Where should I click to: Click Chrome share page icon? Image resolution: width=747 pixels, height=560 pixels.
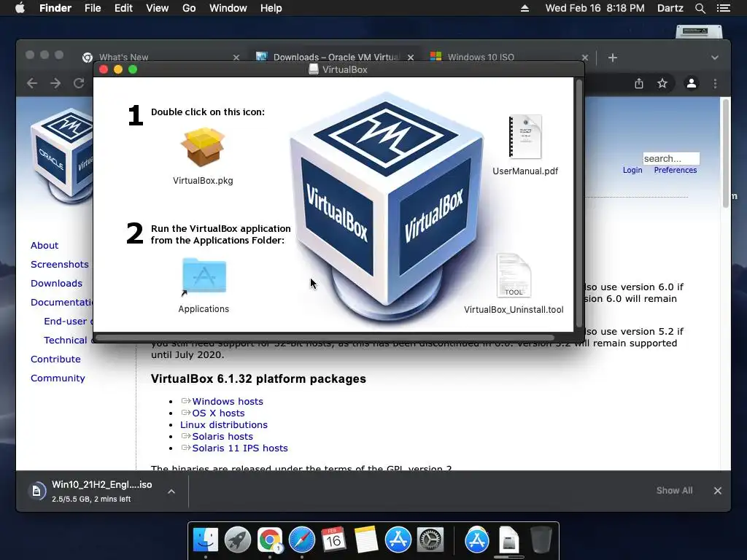(639, 83)
